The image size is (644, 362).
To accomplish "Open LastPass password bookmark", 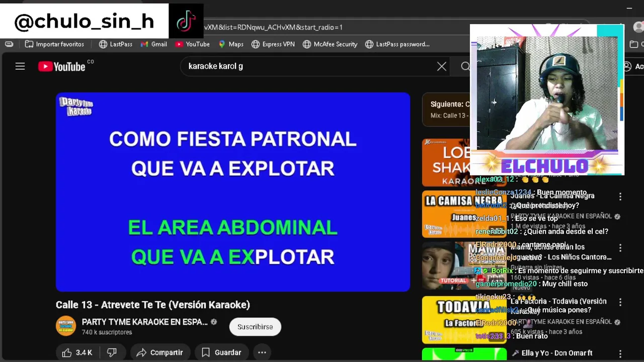I will (397, 44).
